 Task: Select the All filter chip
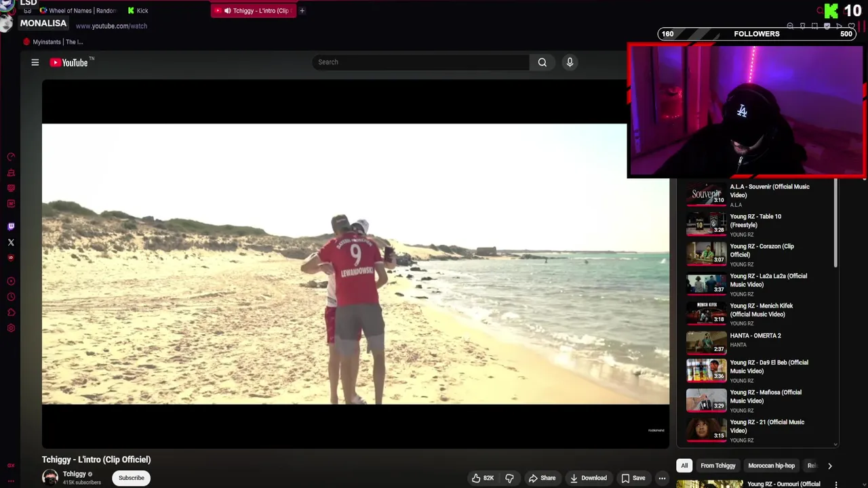(684, 466)
